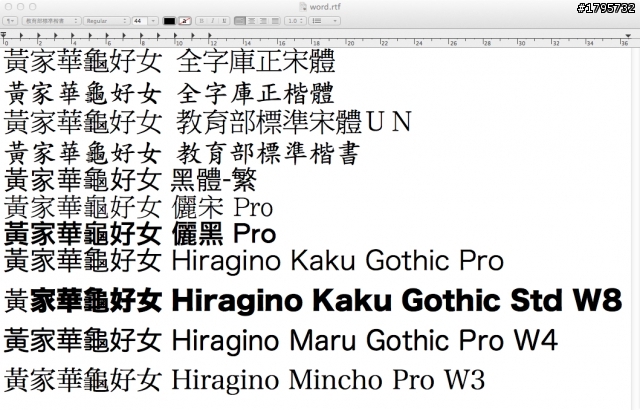Click the font size field showing 44
The height and width of the screenshot is (410, 640).
tap(140, 21)
